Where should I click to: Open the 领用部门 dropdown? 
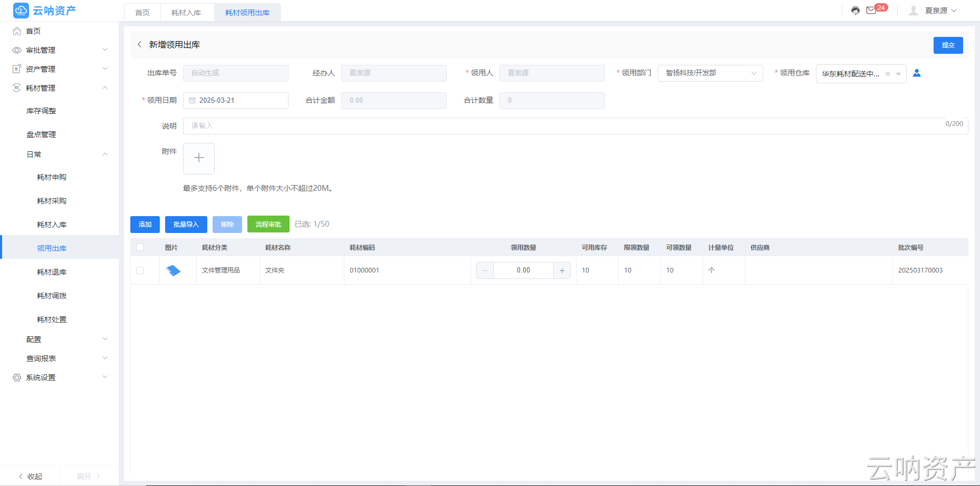coord(710,73)
